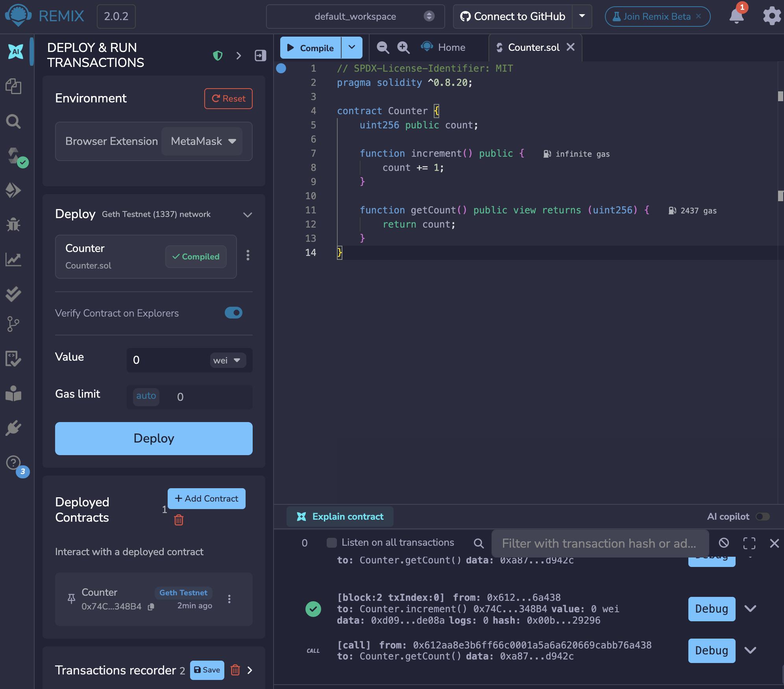Screen dimensions: 784x689
Task: Click Add Contract button
Action: (x=207, y=498)
